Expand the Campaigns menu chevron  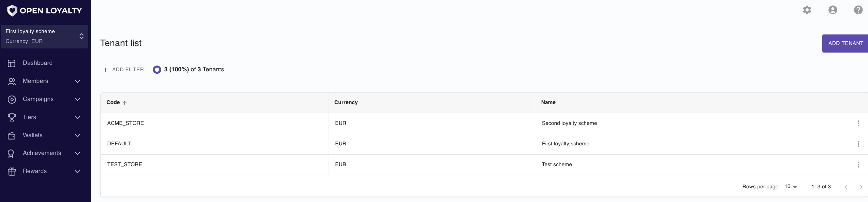77,99
